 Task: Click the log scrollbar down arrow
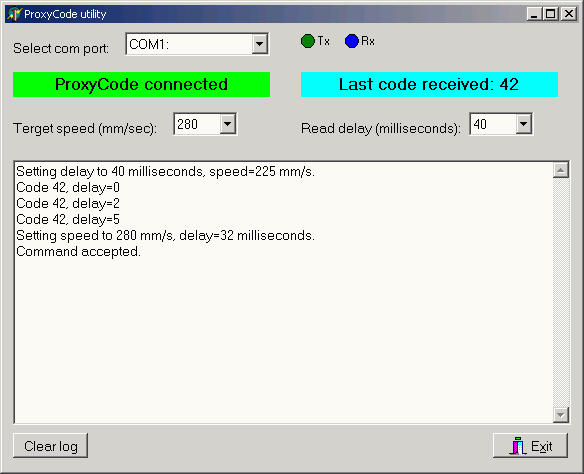[561, 414]
